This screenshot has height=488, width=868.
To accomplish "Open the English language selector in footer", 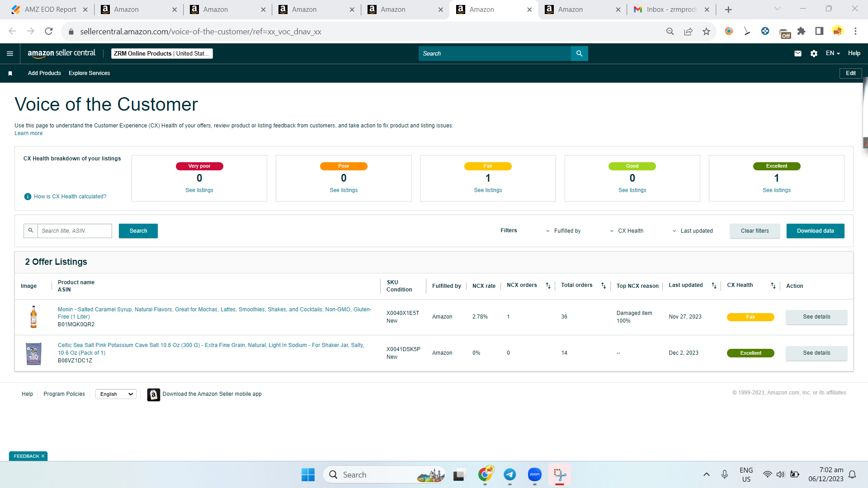I will click(116, 394).
